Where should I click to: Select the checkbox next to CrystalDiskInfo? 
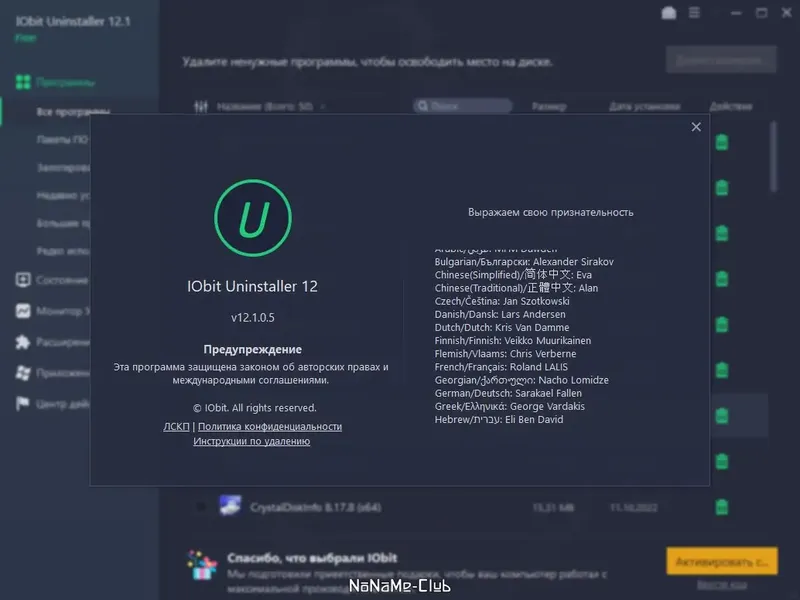click(x=203, y=508)
